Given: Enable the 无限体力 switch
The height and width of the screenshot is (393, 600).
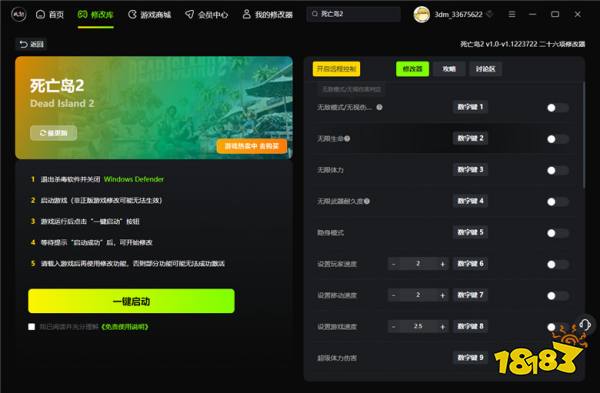Looking at the screenshot, I should click(558, 170).
